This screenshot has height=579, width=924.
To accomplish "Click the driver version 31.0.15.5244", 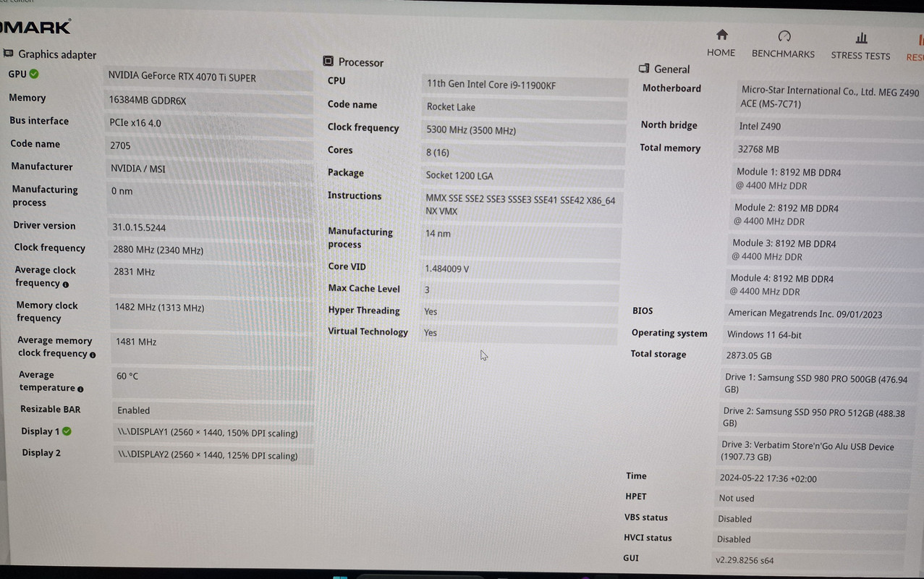I will (x=139, y=227).
